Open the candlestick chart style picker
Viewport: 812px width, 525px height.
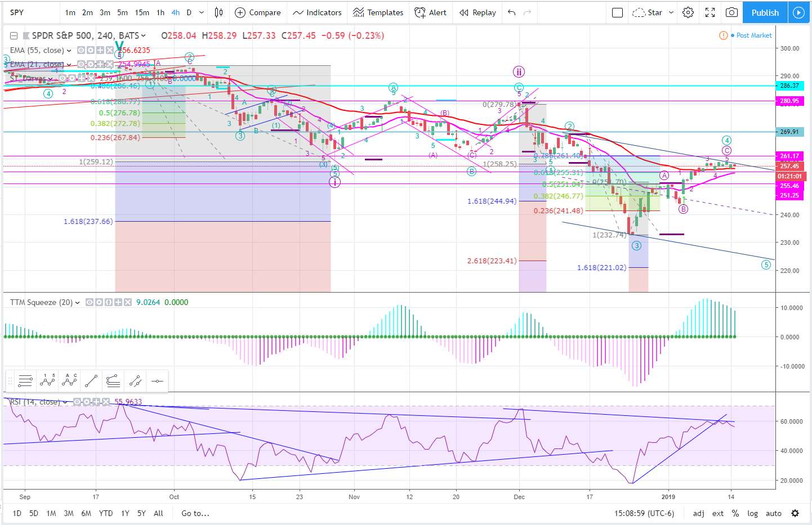(x=218, y=12)
